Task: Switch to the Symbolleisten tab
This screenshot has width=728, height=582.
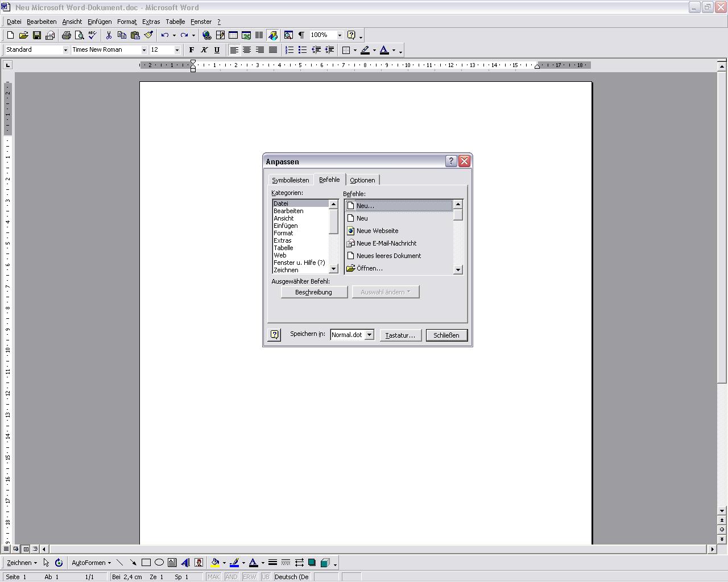Action: click(x=291, y=180)
